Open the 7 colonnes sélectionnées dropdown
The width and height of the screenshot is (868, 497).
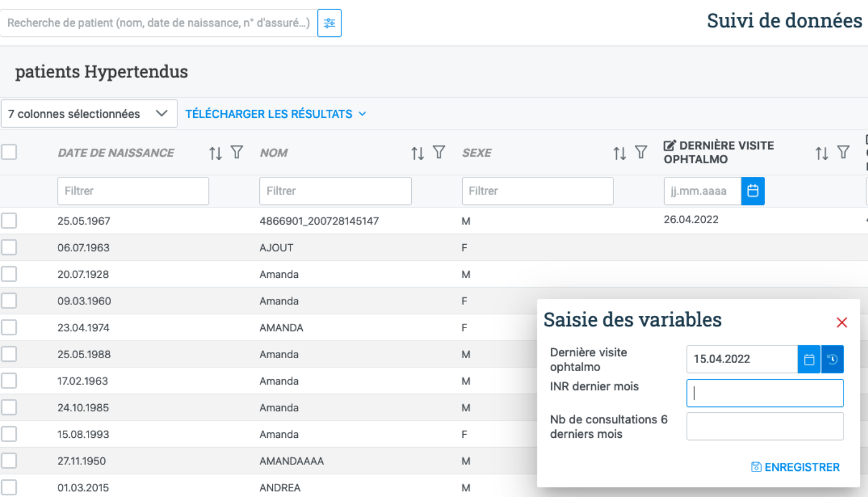coord(89,113)
